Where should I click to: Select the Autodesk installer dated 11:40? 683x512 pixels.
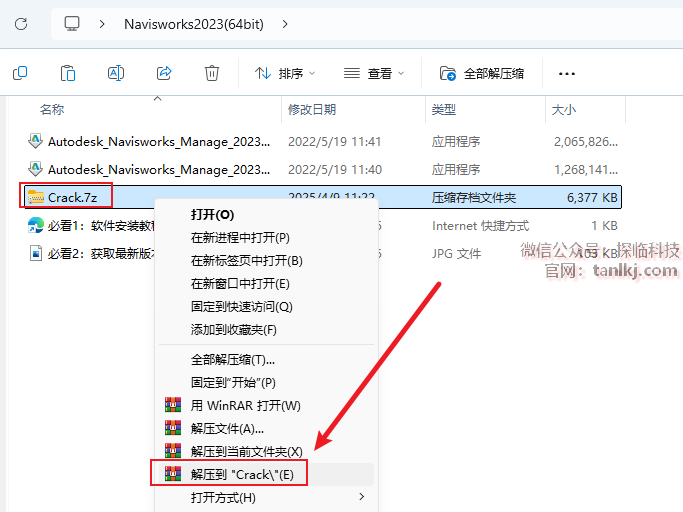point(322,170)
